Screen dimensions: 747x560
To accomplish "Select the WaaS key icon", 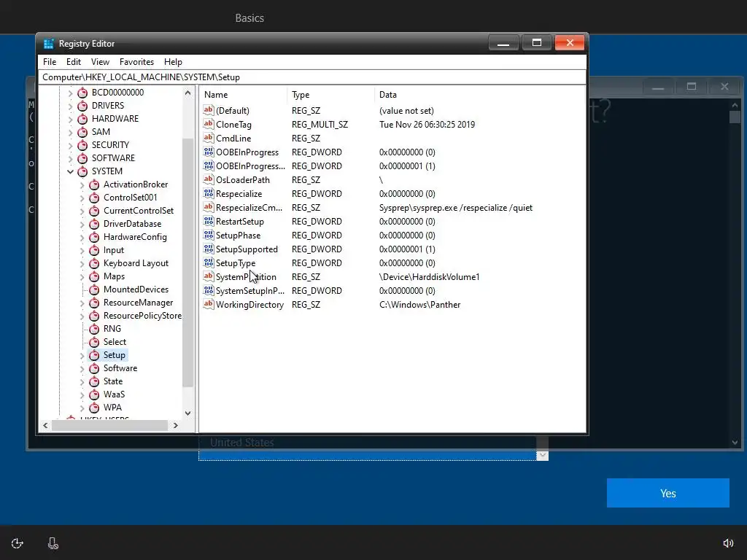I will click(94, 394).
